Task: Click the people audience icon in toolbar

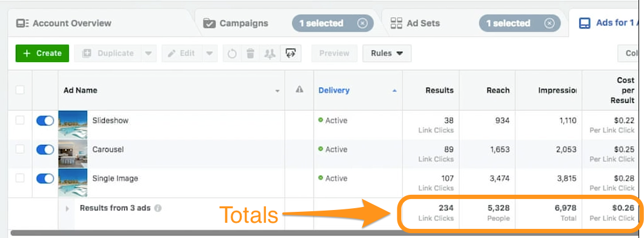Action: point(270,54)
